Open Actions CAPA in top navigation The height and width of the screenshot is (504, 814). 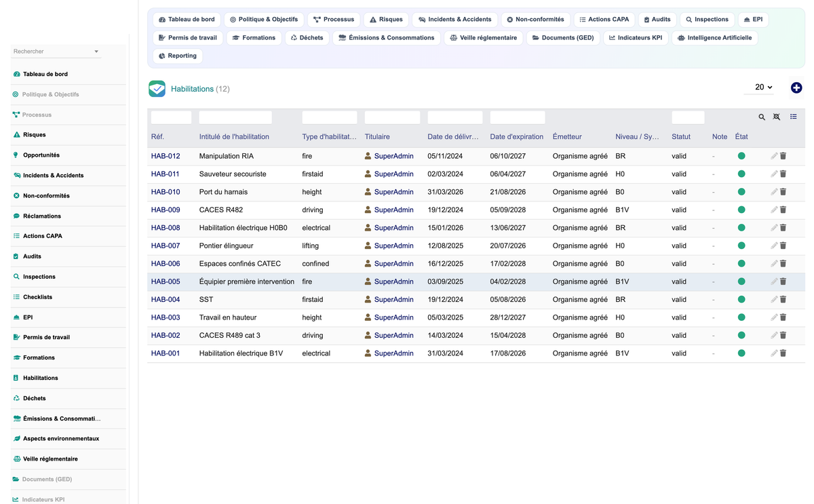coord(604,20)
